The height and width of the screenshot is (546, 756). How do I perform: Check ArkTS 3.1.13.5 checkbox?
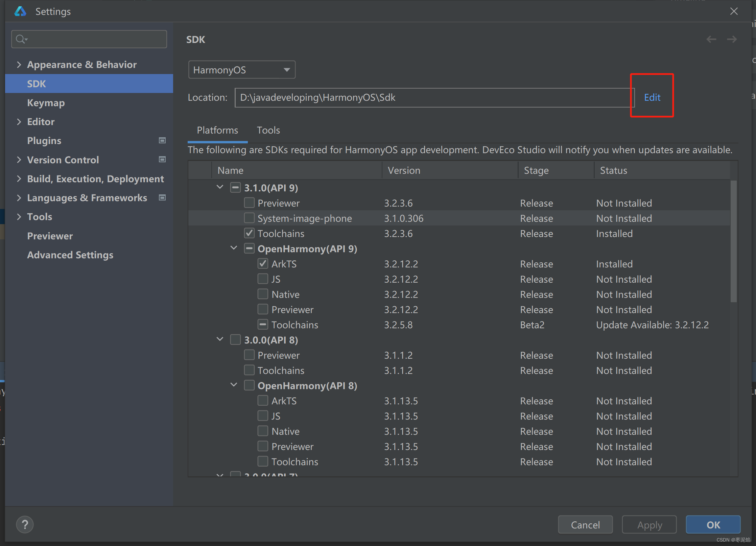click(x=263, y=400)
